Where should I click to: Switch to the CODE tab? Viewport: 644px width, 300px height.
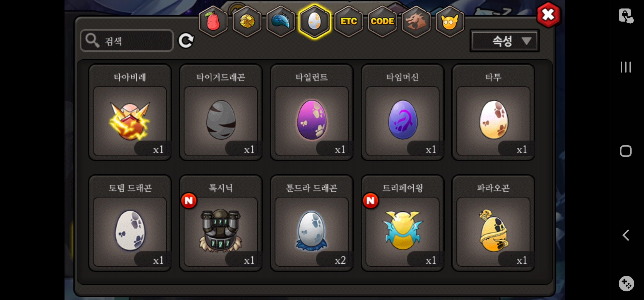pyautogui.click(x=382, y=22)
